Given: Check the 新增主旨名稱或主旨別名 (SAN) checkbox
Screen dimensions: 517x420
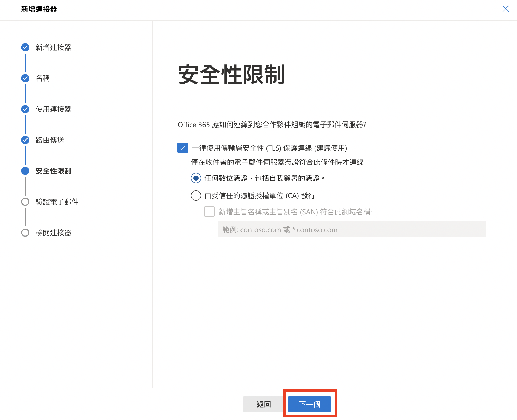Looking at the screenshot, I should 209,212.
